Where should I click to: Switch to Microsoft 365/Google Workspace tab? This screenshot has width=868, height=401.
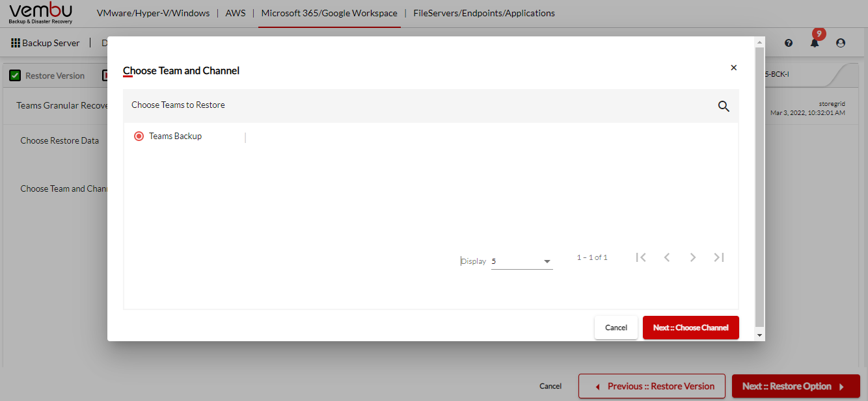tap(329, 13)
